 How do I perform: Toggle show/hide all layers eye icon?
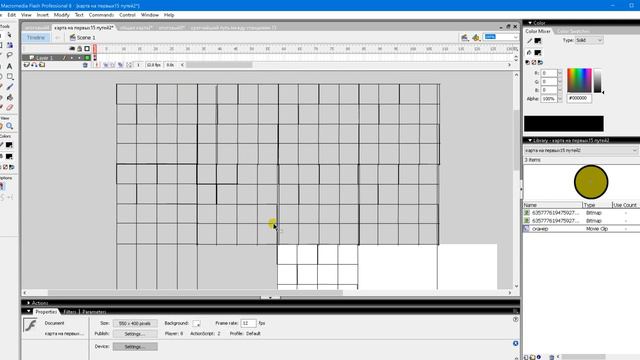pos(72,49)
